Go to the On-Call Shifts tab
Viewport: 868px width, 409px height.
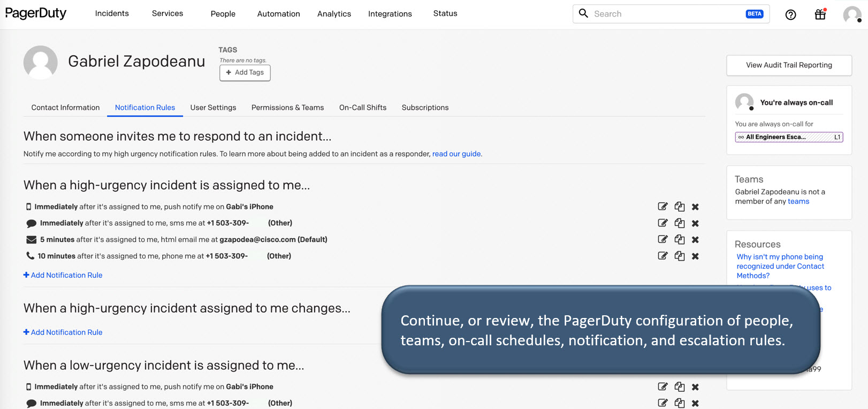[363, 108]
